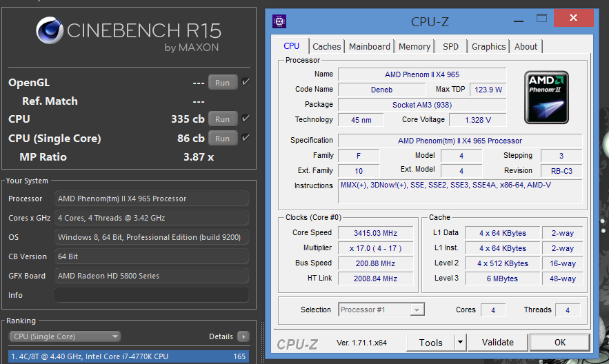Click the OK button in CPU-Z
Screen dimensions: 609x364
click(559, 342)
